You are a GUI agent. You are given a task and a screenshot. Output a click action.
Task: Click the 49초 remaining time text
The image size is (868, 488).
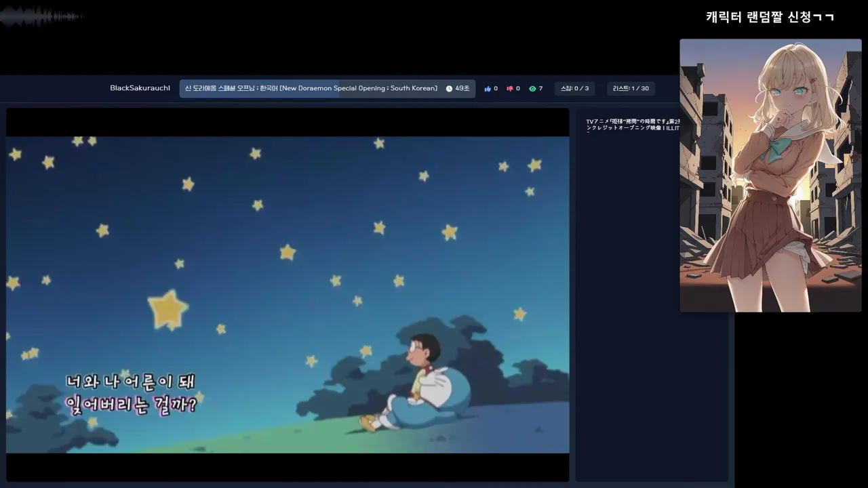(x=462, y=89)
